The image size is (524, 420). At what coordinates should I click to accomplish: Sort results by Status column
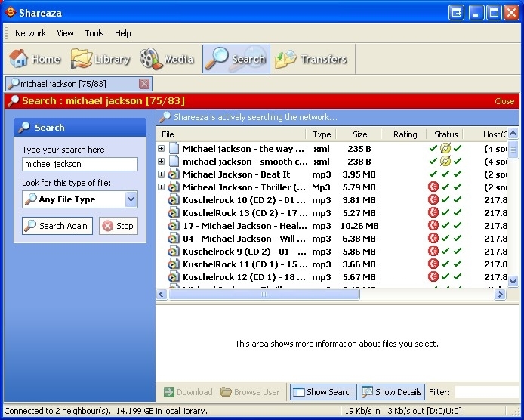point(445,134)
